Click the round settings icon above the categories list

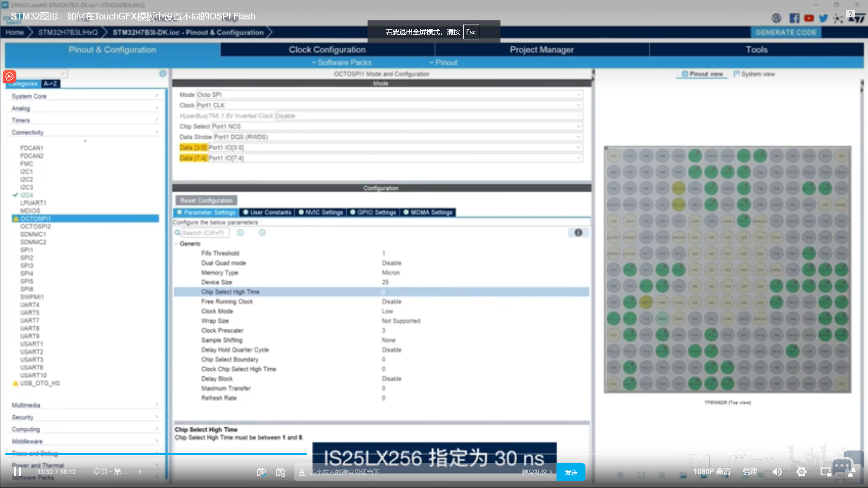point(163,73)
